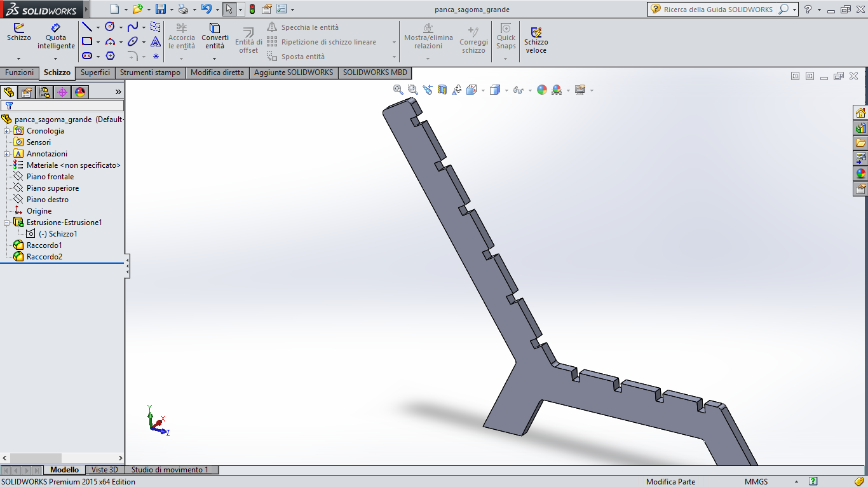Open Design Library icon in task pane
This screenshot has height=487, width=868.
(860, 128)
